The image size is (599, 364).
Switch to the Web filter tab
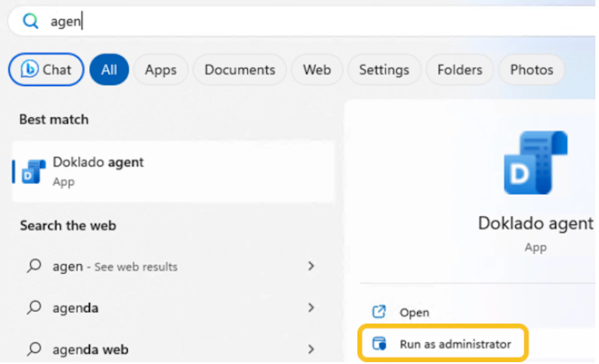(x=317, y=70)
